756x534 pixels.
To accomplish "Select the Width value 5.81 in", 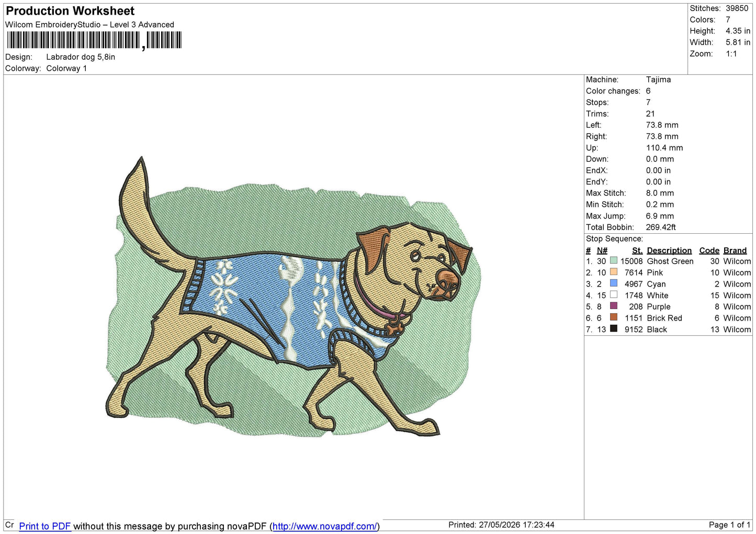I will pos(738,42).
